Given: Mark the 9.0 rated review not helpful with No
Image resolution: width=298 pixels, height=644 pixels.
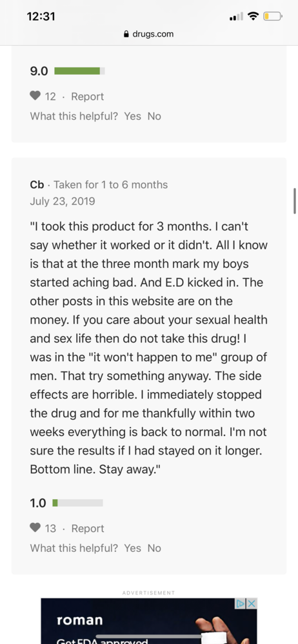Looking at the screenshot, I should [x=154, y=116].
